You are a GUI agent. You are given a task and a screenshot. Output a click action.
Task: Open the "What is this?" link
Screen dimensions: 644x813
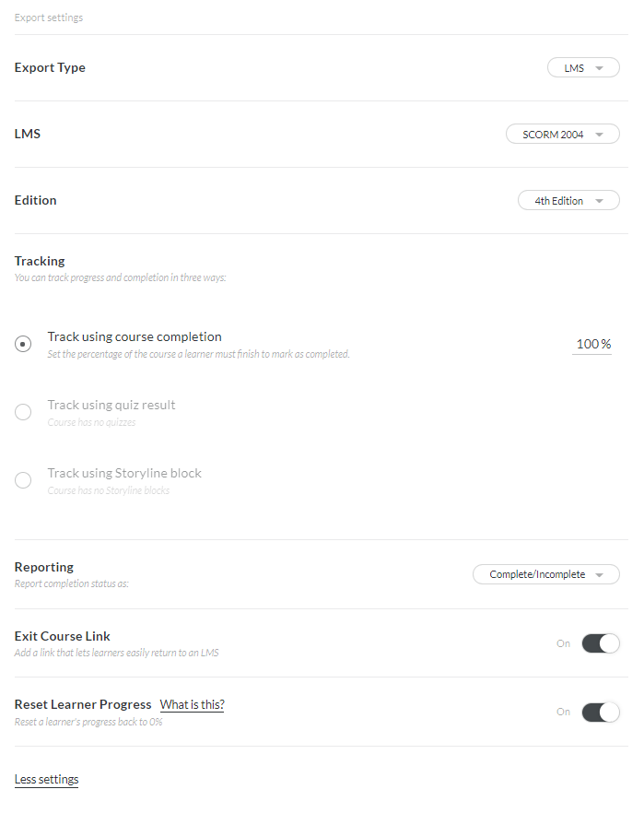pyautogui.click(x=192, y=705)
